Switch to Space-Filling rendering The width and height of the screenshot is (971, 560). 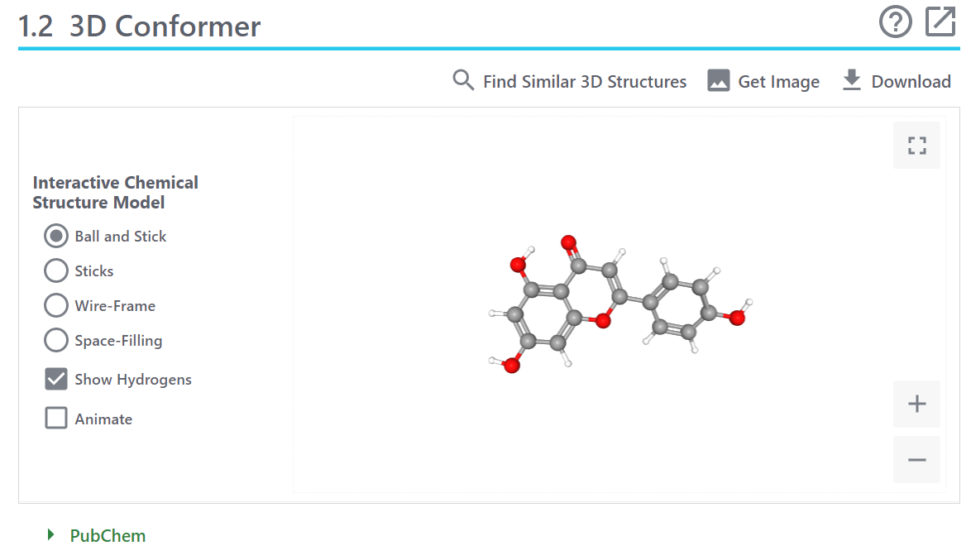coord(55,340)
